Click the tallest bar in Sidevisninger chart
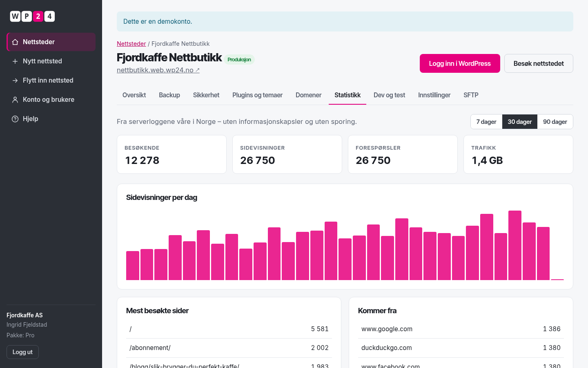This screenshot has width=588, height=368. (x=515, y=245)
